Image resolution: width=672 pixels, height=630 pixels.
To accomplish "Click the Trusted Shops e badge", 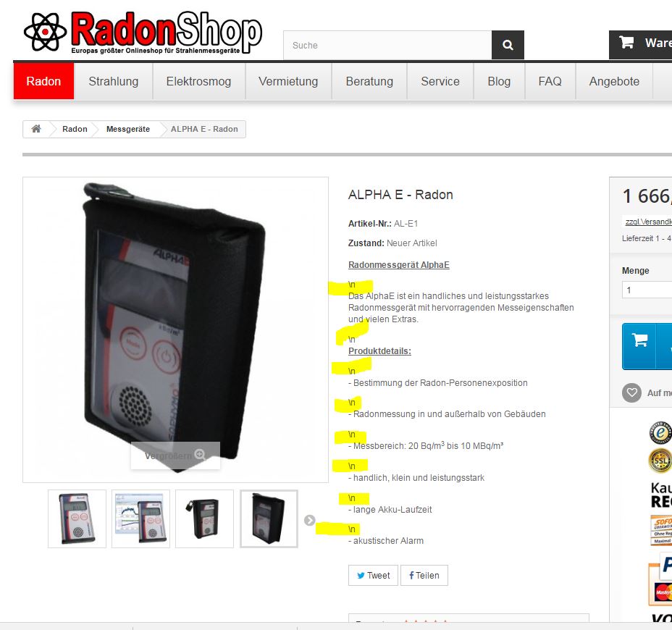I will point(660,433).
